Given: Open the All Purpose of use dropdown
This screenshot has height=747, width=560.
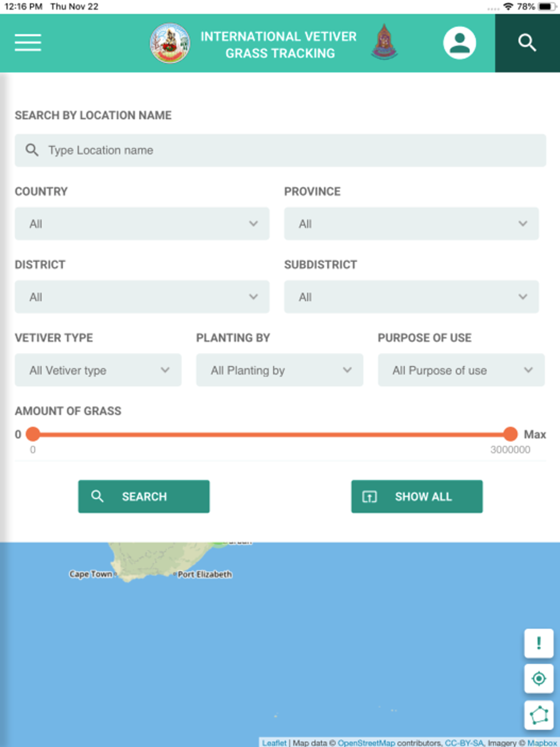Looking at the screenshot, I should click(461, 370).
